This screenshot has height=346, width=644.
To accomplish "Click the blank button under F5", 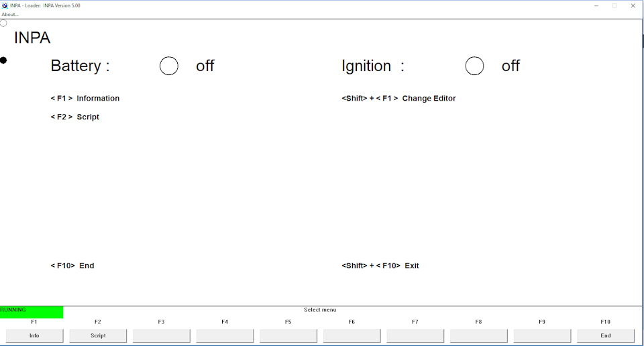I will (288, 335).
